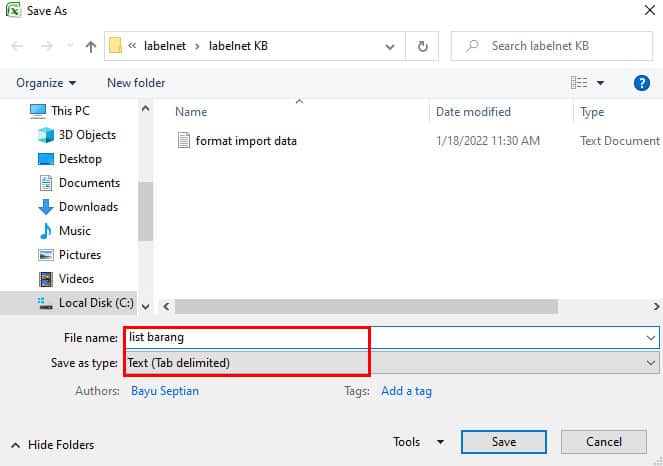Go up one folder level
Screen dimensions: 663x466
click(x=90, y=46)
